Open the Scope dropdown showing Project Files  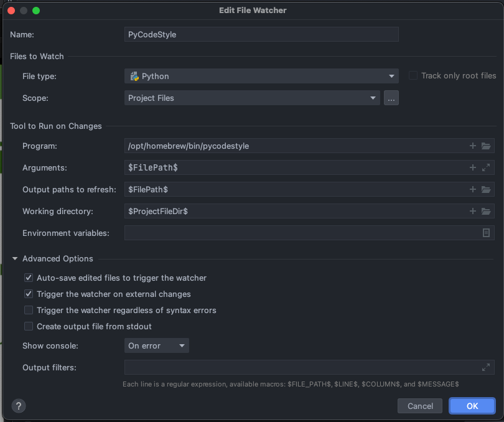(x=252, y=98)
